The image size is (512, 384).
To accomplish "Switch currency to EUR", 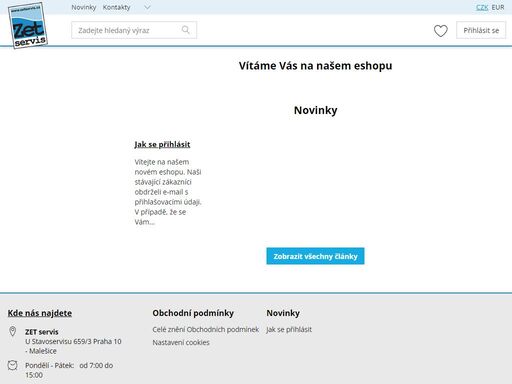I will click(498, 7).
